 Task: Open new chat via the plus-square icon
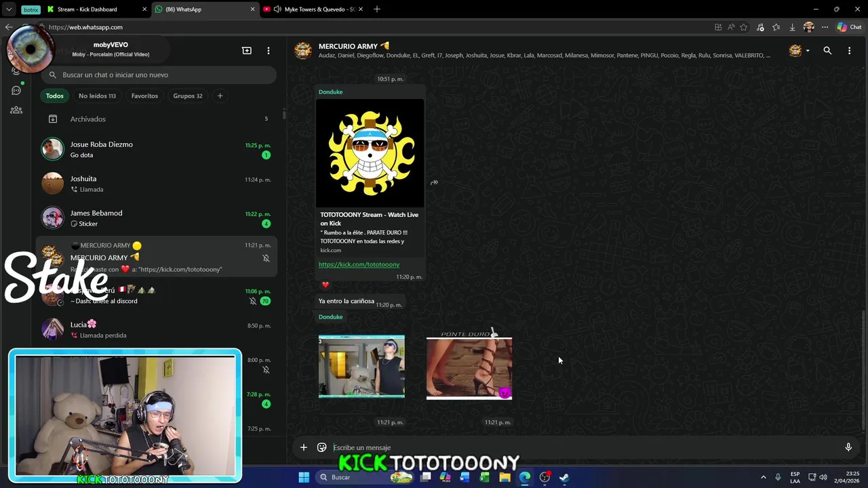247,51
